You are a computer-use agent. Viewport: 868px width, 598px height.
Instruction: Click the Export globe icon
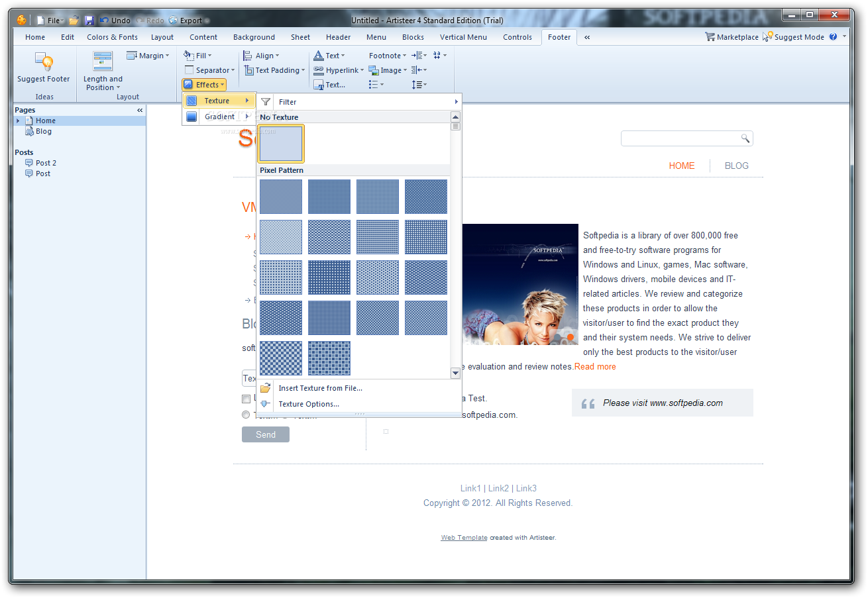click(x=174, y=21)
